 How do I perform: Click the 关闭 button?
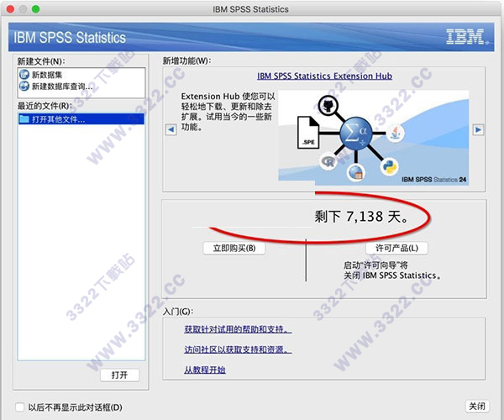coord(477,407)
